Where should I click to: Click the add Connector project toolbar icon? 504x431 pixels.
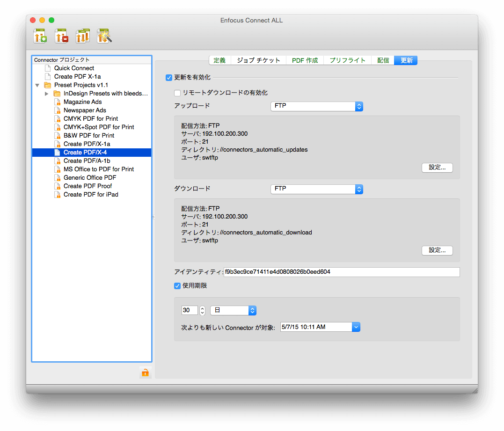40,36
